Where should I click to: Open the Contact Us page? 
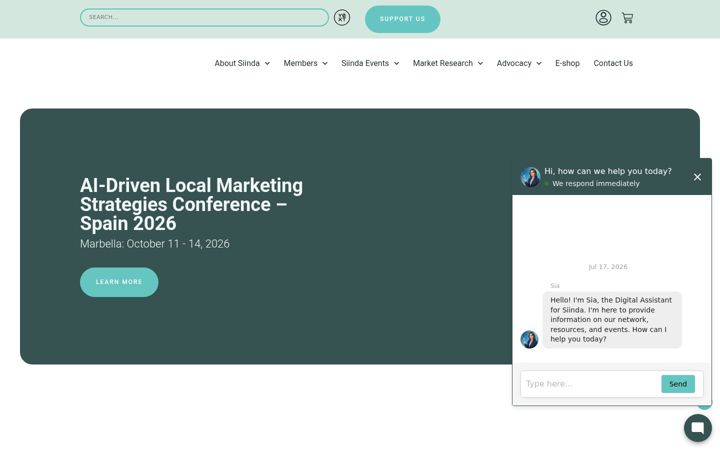pos(613,63)
